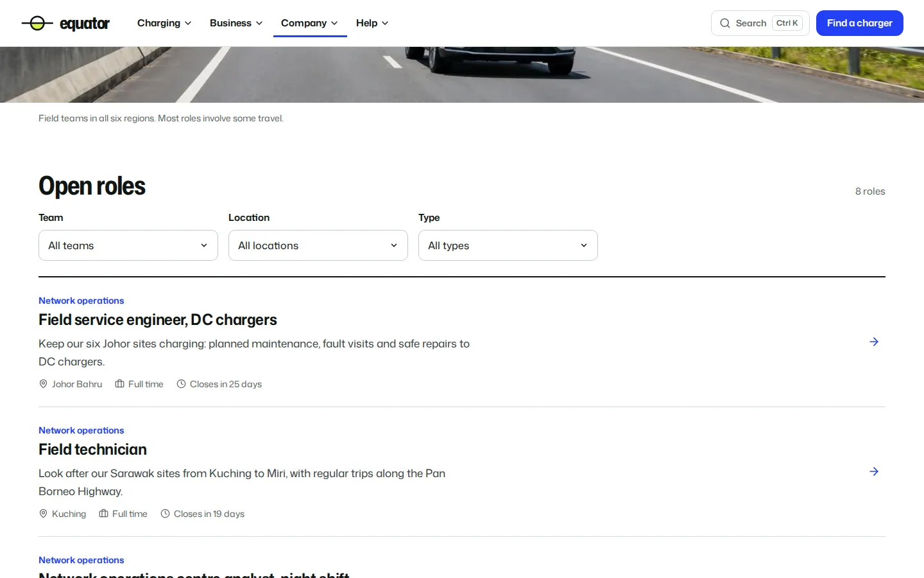This screenshot has height=578, width=924.
Task: Click the Ctrl K shortcut badge
Action: pos(787,23)
